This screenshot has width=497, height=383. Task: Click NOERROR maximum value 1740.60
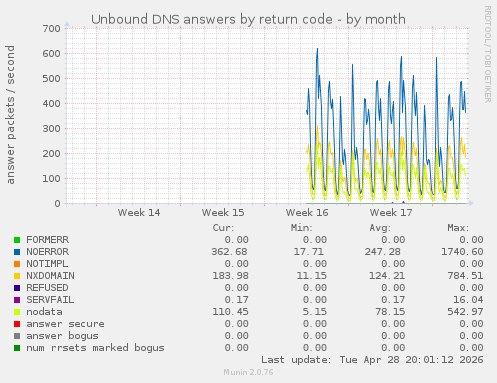point(462,252)
